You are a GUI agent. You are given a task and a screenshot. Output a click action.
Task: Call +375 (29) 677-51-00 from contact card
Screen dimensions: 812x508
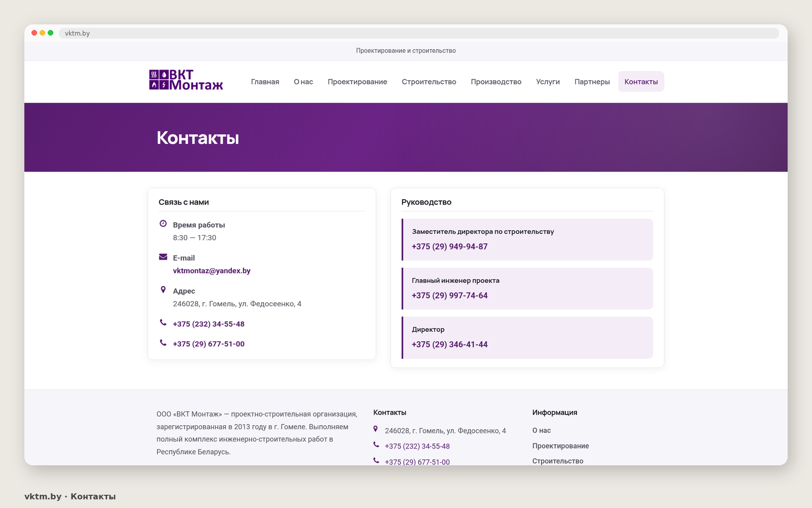coord(209,344)
